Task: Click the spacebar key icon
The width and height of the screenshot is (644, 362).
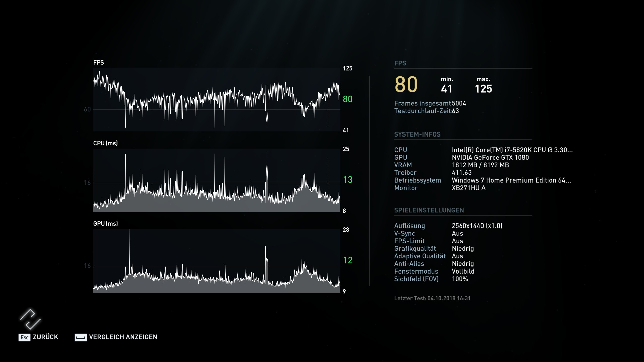Action: tap(80, 337)
